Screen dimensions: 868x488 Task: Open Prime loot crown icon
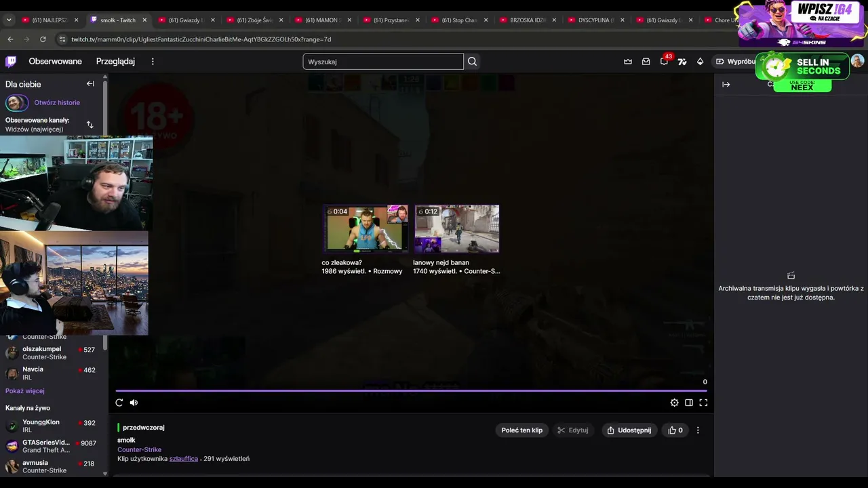[628, 62]
